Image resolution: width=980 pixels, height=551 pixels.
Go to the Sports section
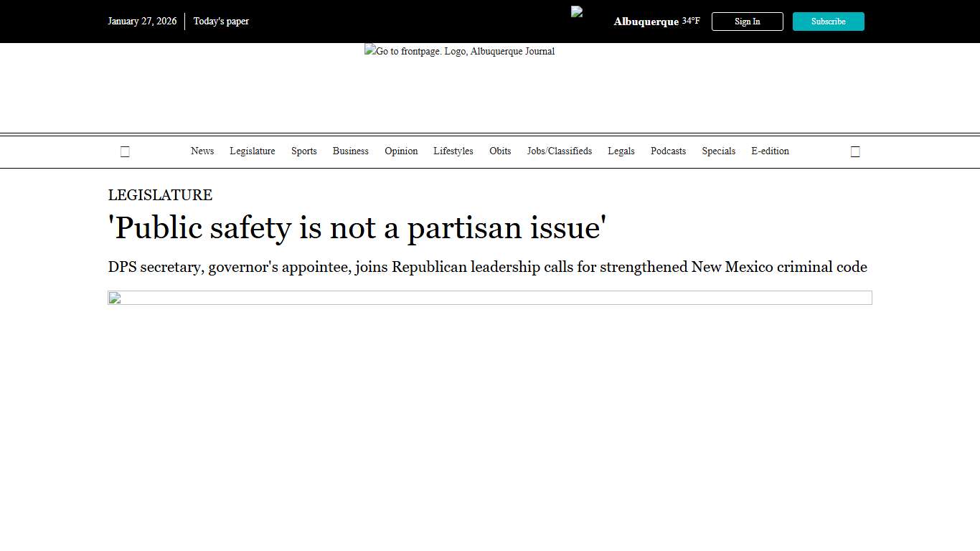[304, 151]
